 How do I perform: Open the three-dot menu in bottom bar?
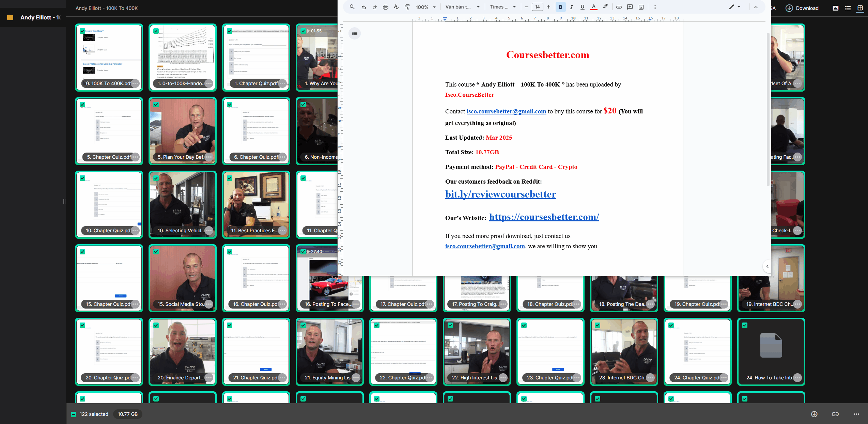[856, 414]
